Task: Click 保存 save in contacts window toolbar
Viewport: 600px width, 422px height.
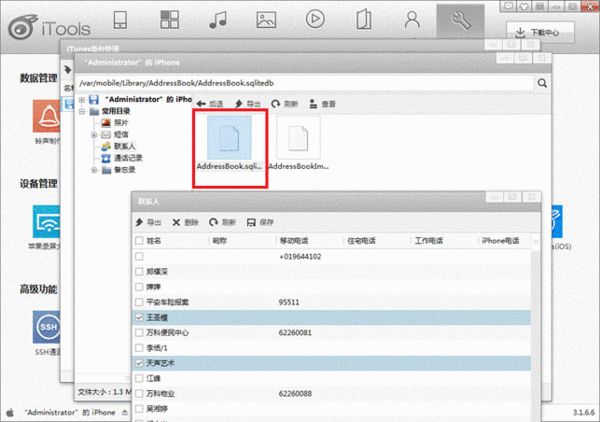Action: pos(260,222)
